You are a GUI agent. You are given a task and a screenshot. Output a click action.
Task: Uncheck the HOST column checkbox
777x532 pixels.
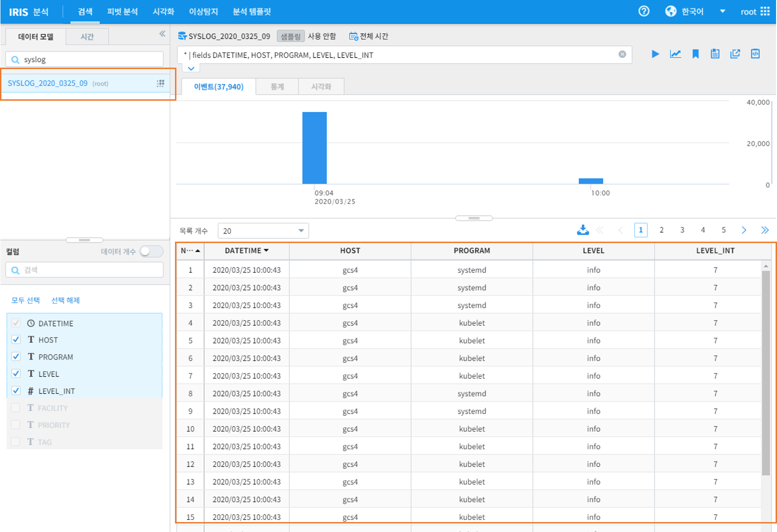[x=16, y=340]
